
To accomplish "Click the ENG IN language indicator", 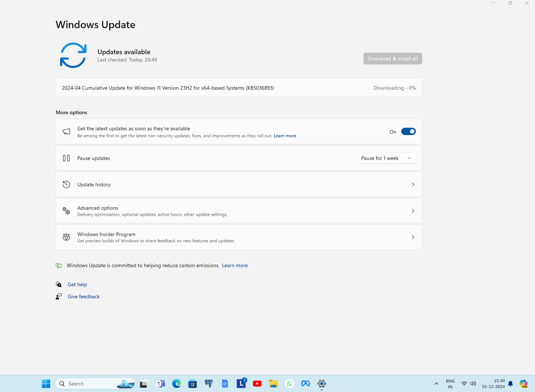I will point(450,384).
